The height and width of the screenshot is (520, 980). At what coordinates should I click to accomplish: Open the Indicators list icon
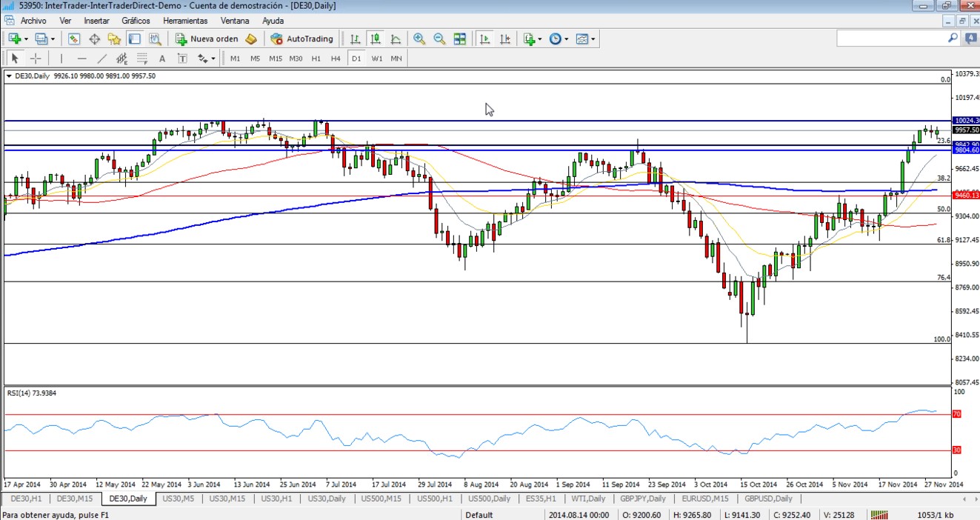[x=529, y=39]
